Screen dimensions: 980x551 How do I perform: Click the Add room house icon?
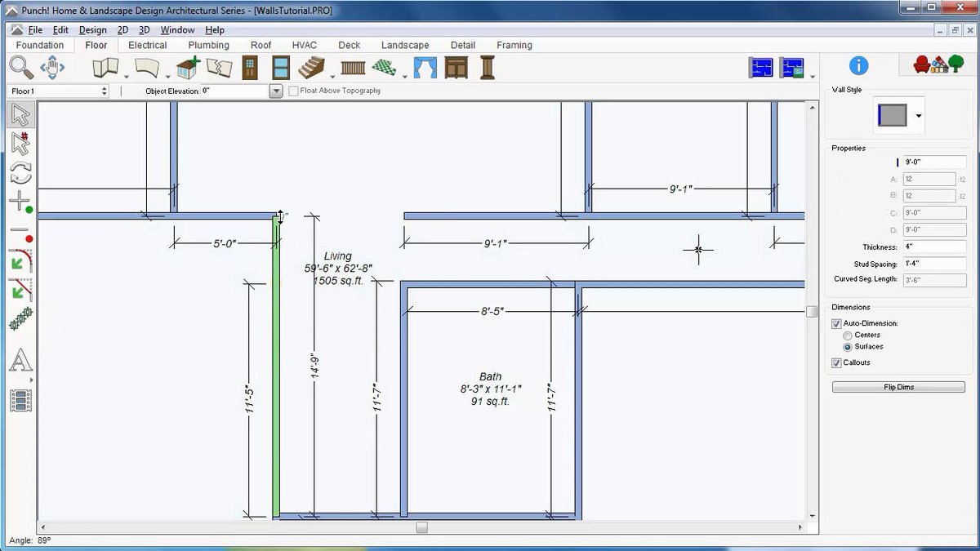point(189,67)
